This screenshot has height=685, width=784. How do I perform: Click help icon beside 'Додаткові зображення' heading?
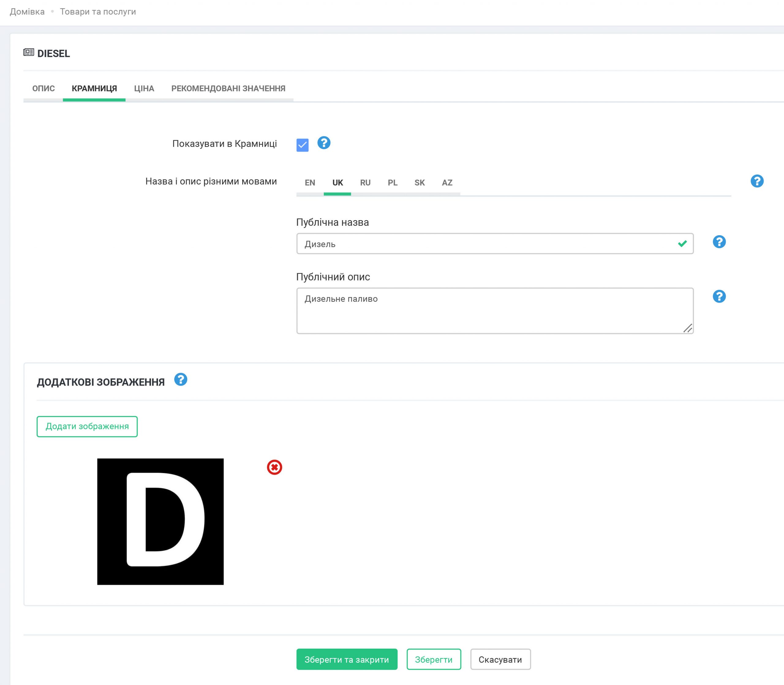click(x=181, y=380)
